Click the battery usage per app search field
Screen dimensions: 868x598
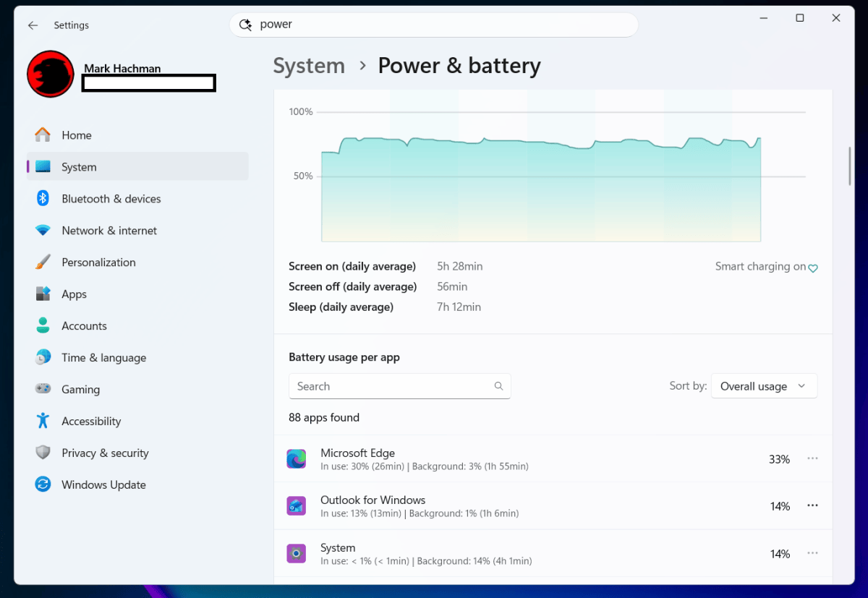tap(399, 386)
